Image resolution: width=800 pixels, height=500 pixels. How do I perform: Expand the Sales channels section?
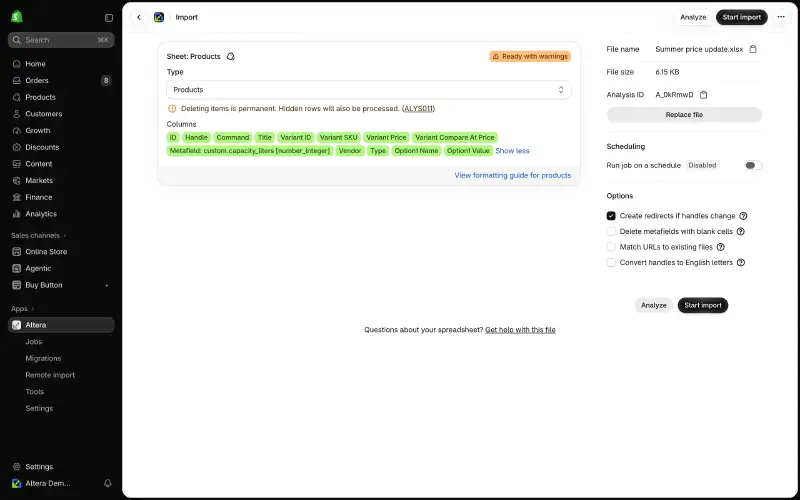tap(39, 236)
